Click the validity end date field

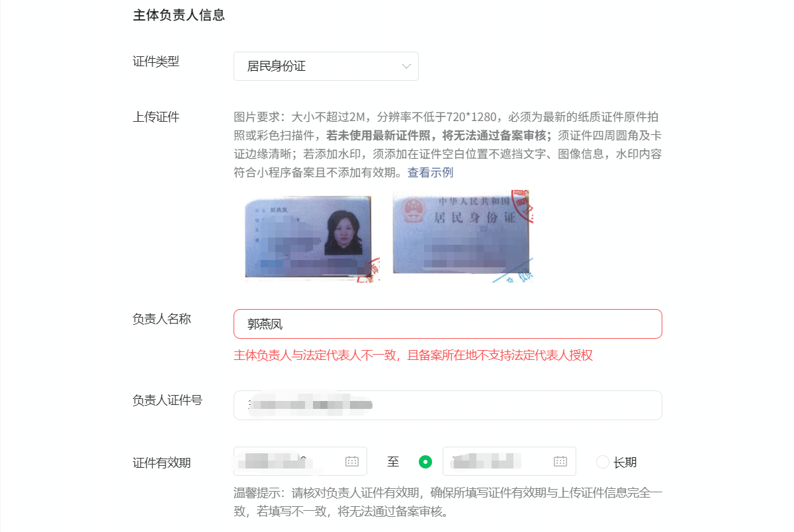click(x=509, y=461)
